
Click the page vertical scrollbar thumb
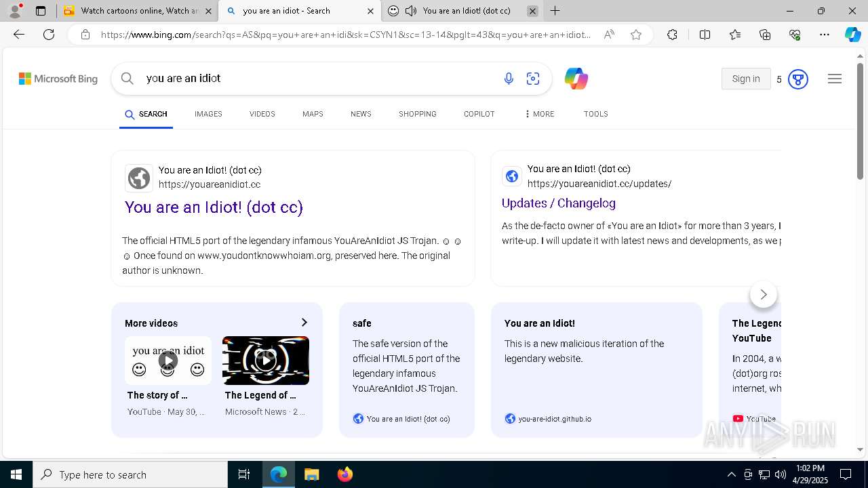point(860,122)
